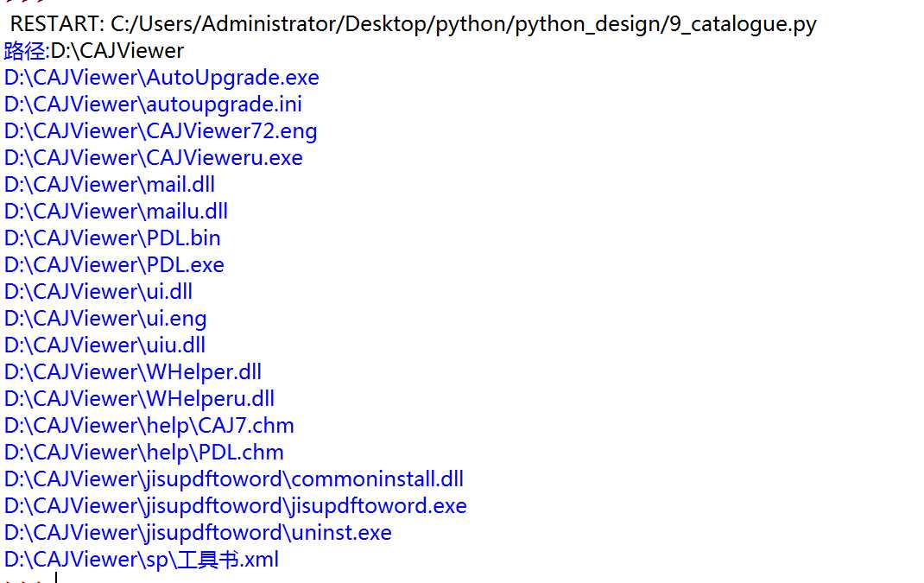
Task: Click the line D:\CAJViewer\PDL.bin
Action: 112,238
